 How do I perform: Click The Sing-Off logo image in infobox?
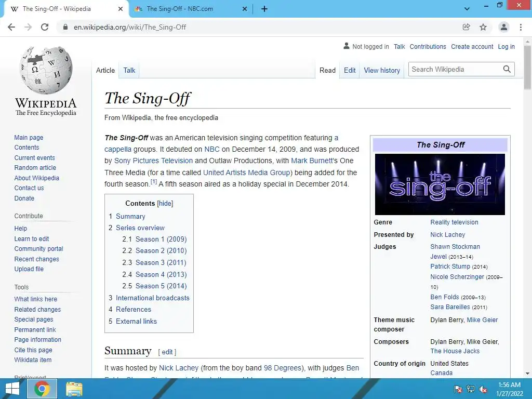440,184
